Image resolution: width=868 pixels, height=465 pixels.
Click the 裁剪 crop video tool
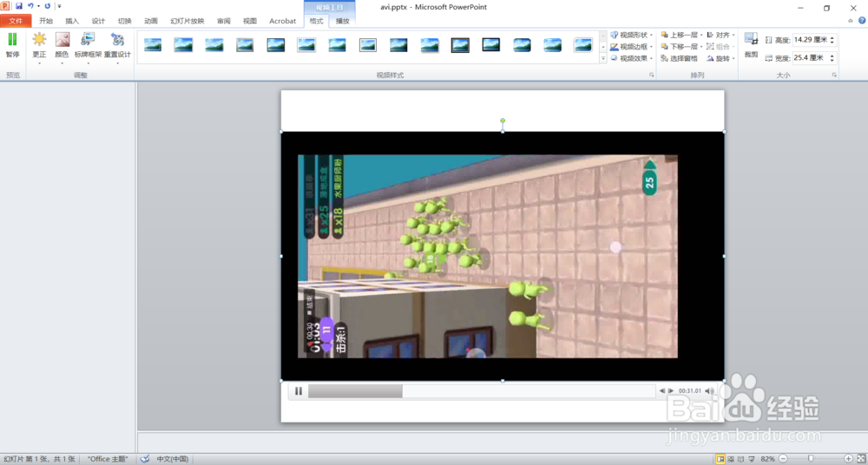(751, 45)
